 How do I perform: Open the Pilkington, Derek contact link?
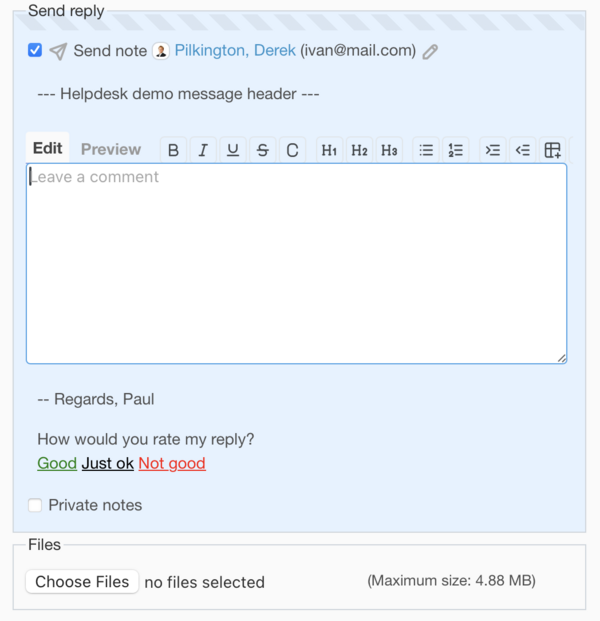tap(235, 51)
